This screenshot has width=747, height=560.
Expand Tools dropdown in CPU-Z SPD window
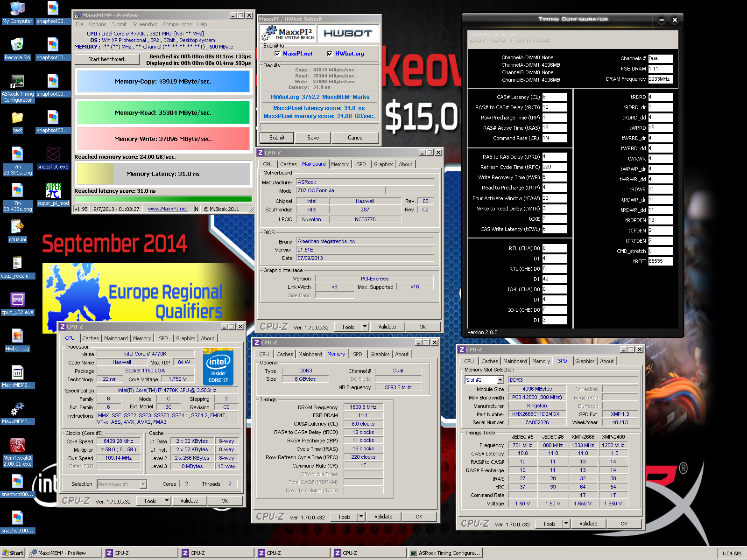[566, 524]
